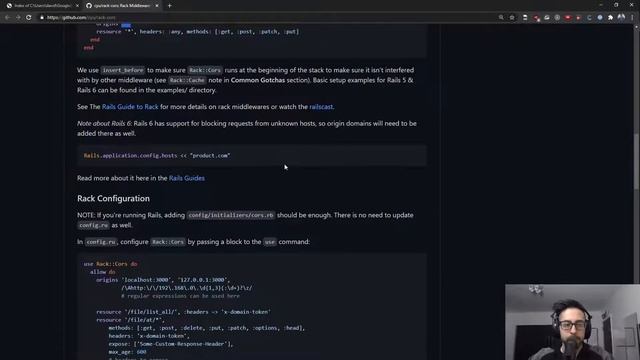Screen dimensions: 640x360
Task: Click the 'config/initializers/cors.rb' inline code
Action: [x=231, y=215]
